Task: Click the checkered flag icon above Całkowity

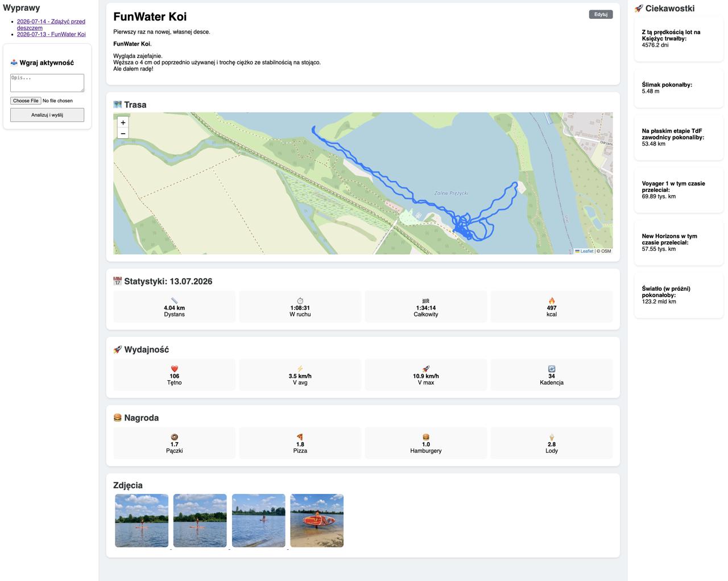Action: click(x=426, y=300)
